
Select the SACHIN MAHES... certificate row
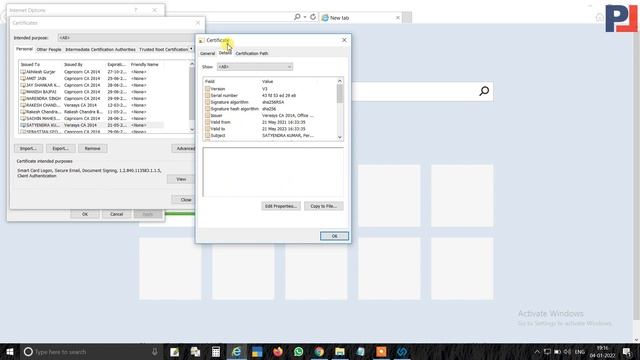[x=92, y=118]
